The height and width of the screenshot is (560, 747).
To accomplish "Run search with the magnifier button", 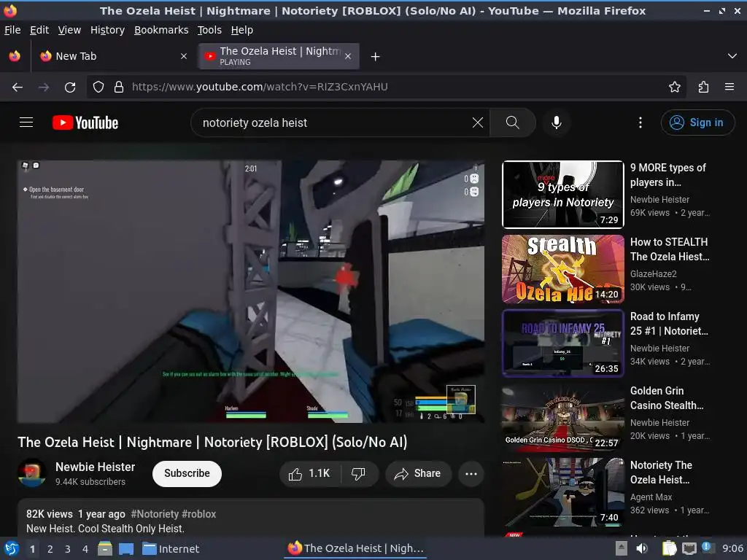I will [513, 122].
